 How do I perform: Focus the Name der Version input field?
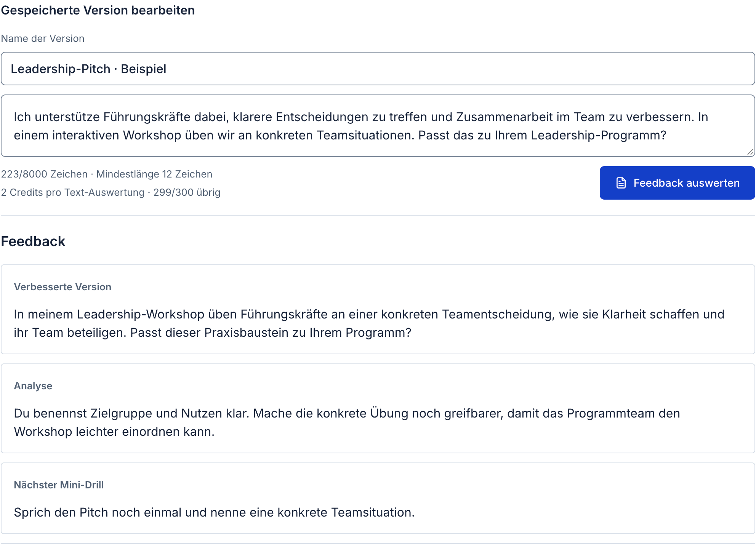(x=378, y=69)
